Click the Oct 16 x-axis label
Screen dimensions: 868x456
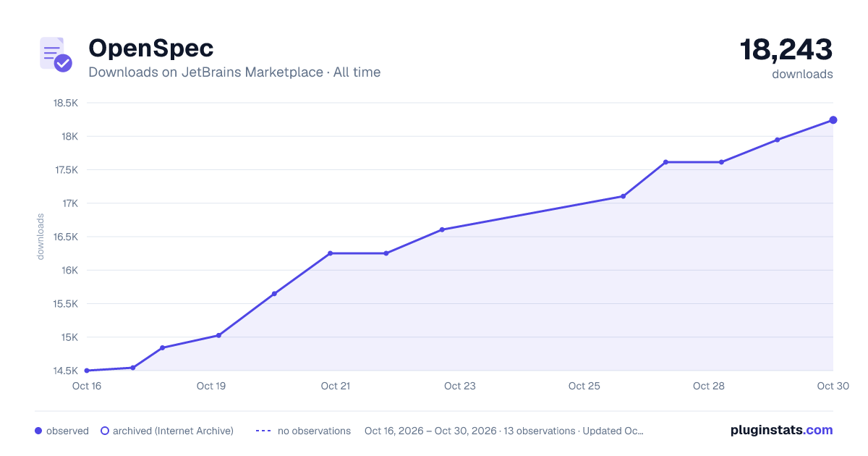click(87, 386)
